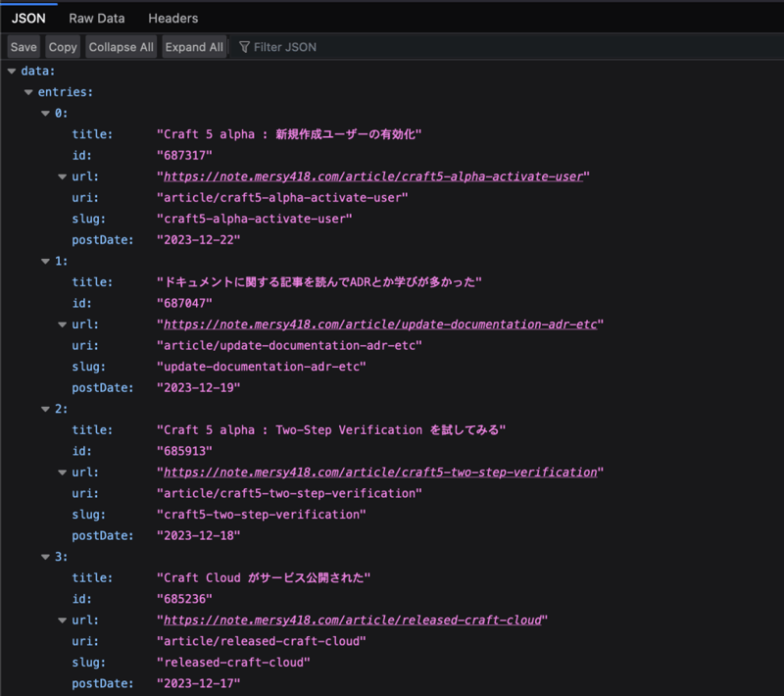This screenshot has width=784, height=696.
Task: Click Collapse All button
Action: tap(121, 47)
